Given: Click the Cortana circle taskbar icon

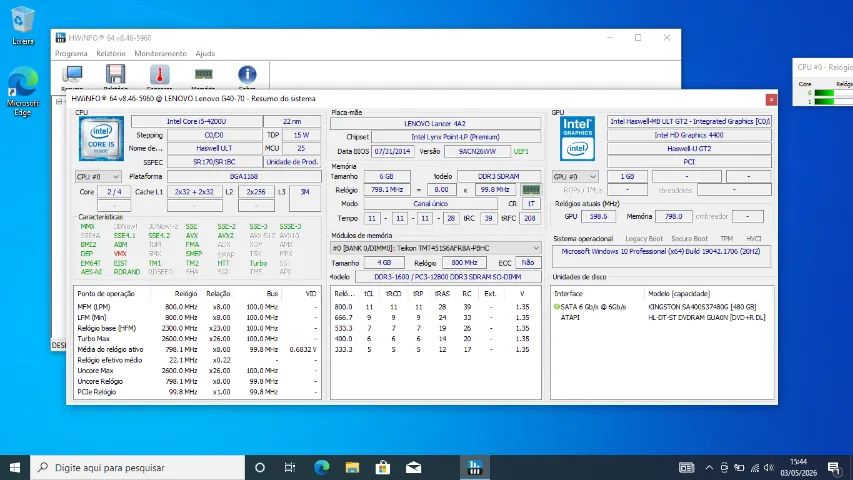Looking at the screenshot, I should (260, 467).
